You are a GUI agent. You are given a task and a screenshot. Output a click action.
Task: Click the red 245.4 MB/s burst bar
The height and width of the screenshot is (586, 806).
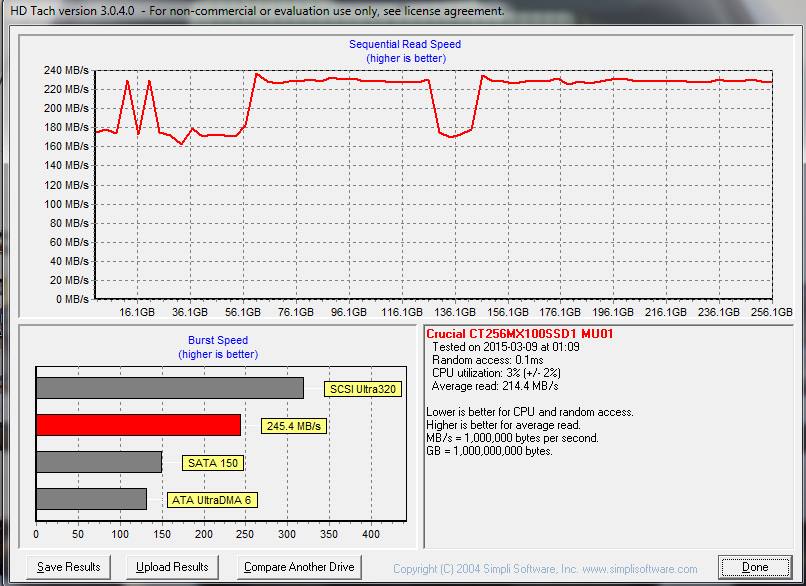(138, 425)
